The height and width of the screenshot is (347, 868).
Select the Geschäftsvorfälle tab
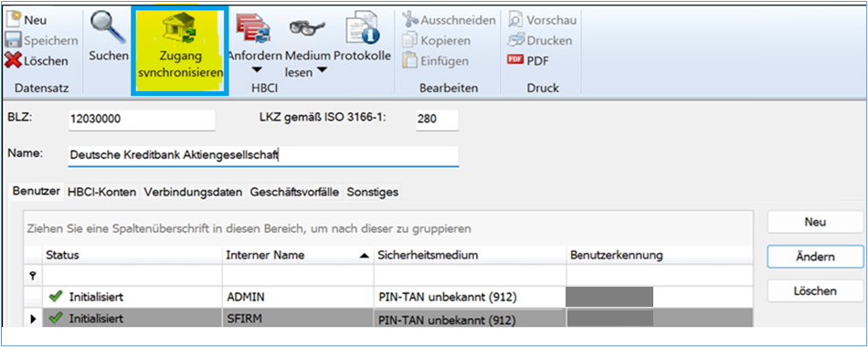pos(294,193)
